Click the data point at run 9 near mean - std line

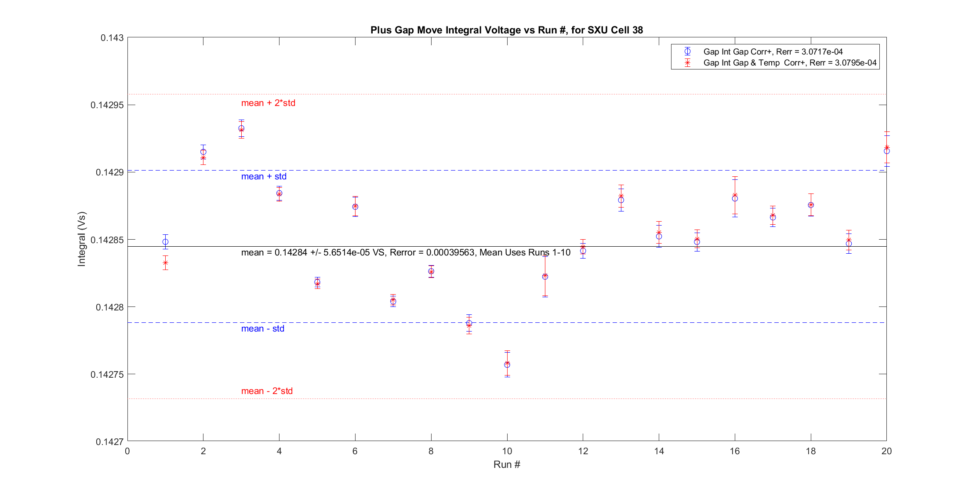pyautogui.click(x=469, y=323)
